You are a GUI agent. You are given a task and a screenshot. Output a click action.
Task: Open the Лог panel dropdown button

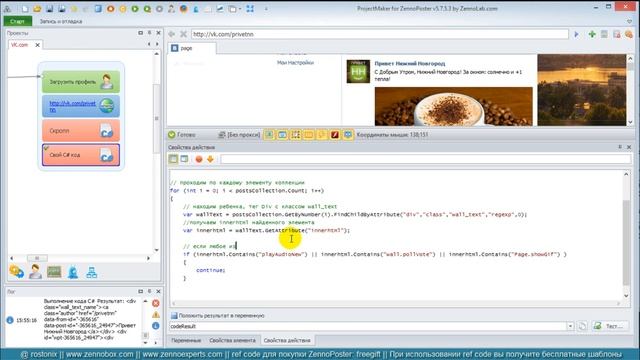click(140, 291)
